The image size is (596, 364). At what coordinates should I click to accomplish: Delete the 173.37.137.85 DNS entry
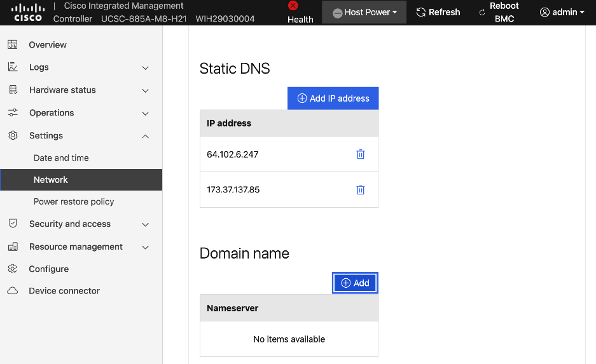361,190
